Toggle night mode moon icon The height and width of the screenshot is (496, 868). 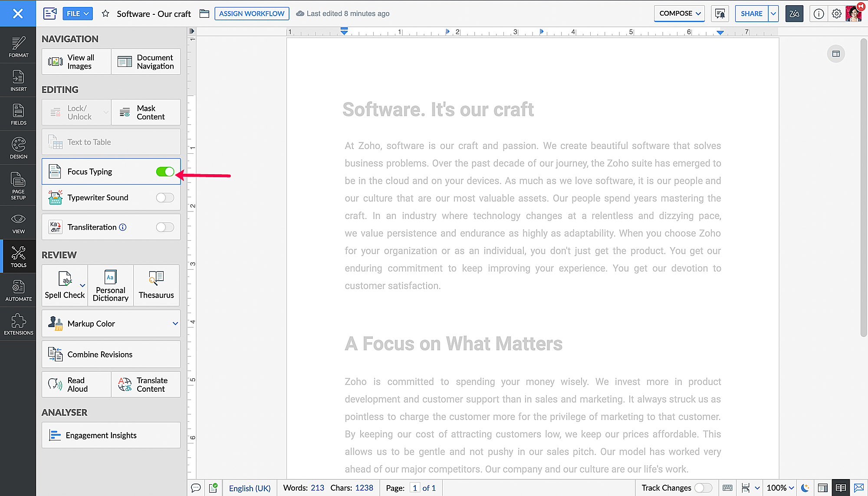[805, 488]
